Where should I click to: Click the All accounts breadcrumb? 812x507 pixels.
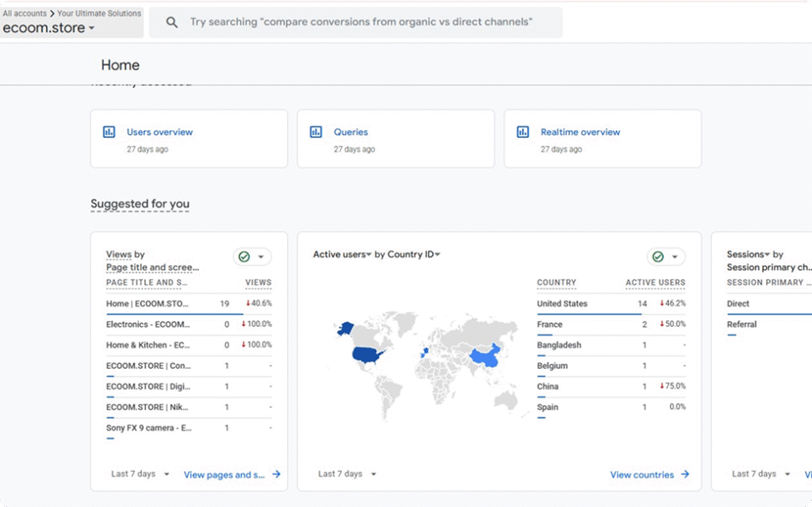pos(25,13)
